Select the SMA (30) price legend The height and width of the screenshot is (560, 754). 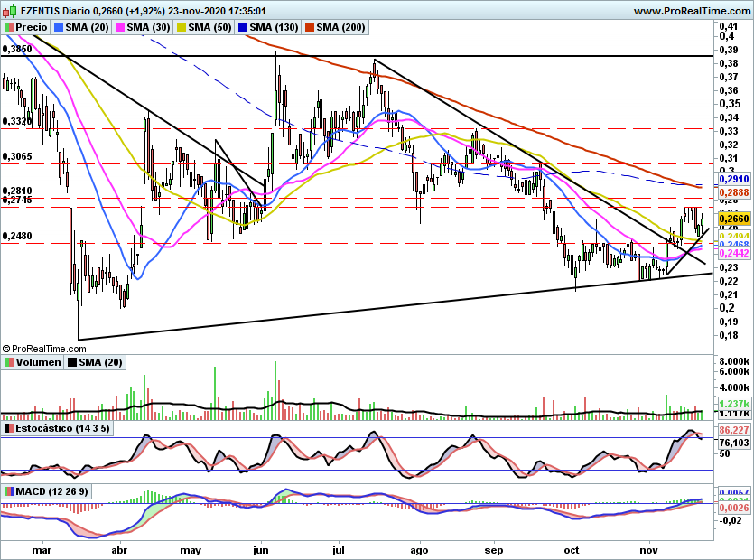click(x=143, y=27)
